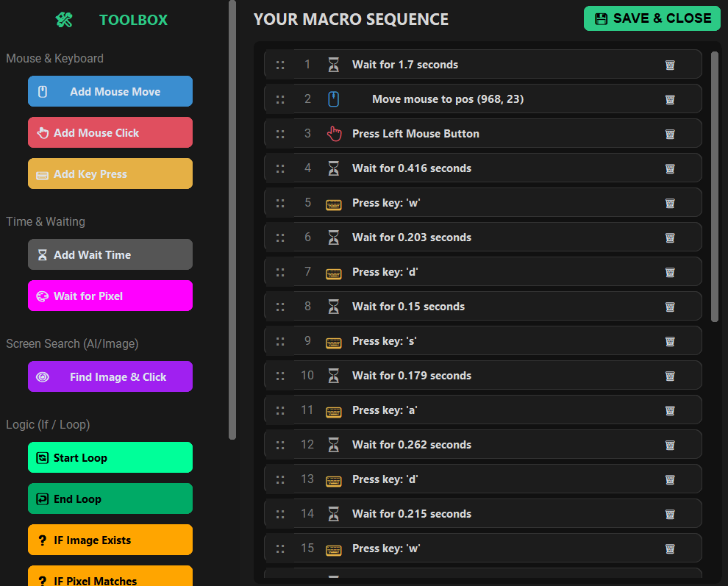Delete the "Press key: 's'" step

click(x=670, y=341)
